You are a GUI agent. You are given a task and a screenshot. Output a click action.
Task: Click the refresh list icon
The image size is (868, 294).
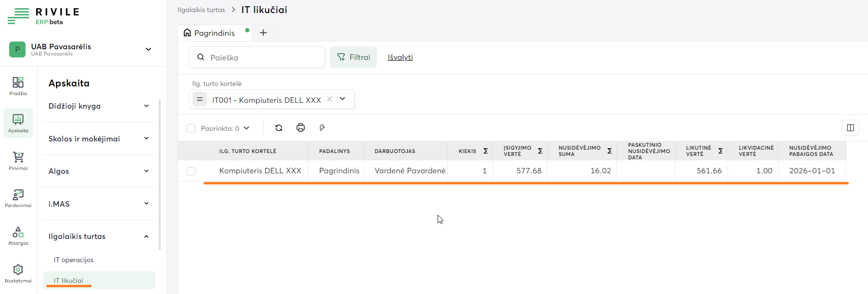point(279,128)
